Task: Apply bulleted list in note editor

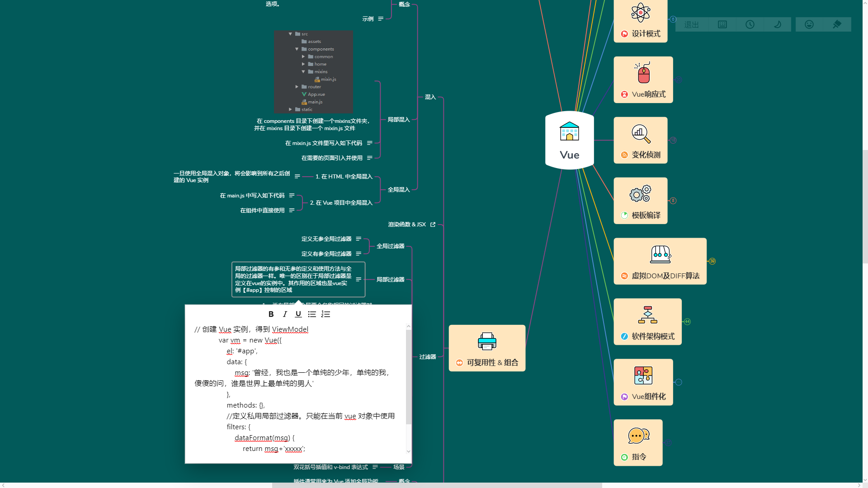Action: coord(312,314)
